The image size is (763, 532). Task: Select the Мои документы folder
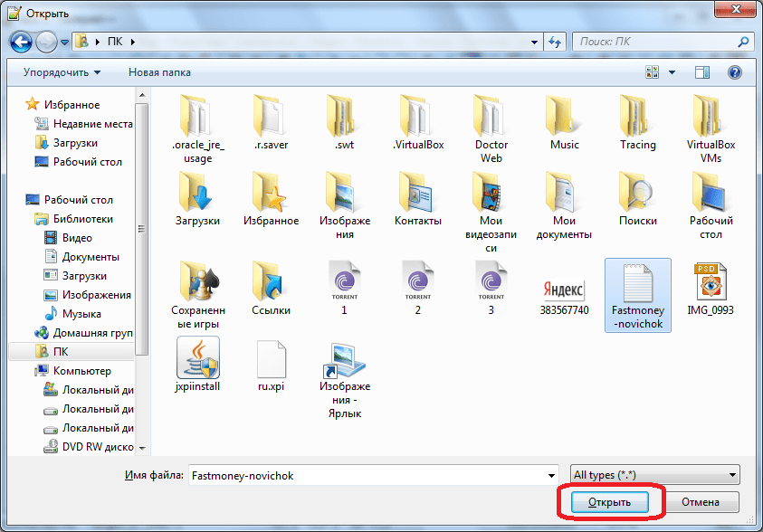tap(564, 205)
